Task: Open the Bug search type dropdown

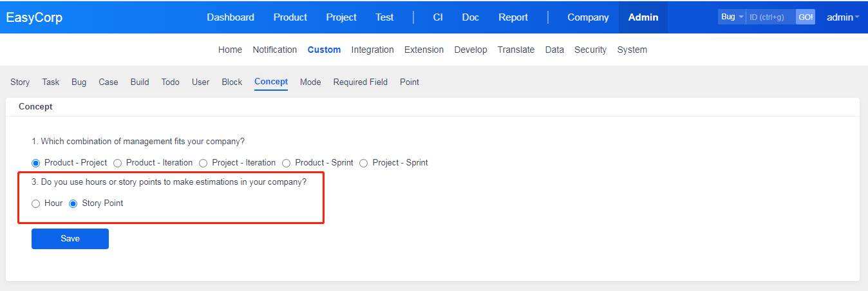Action: [x=732, y=17]
